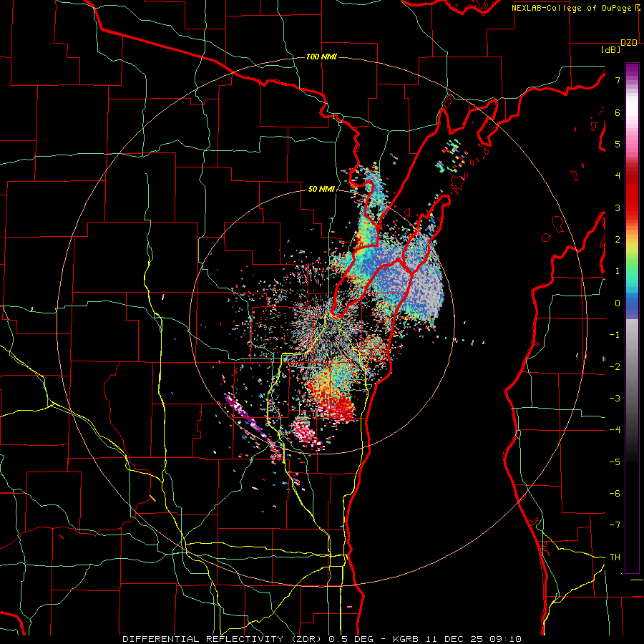The image size is (644, 644).
Task: Click the [dB] unit label
Action: 611,50
